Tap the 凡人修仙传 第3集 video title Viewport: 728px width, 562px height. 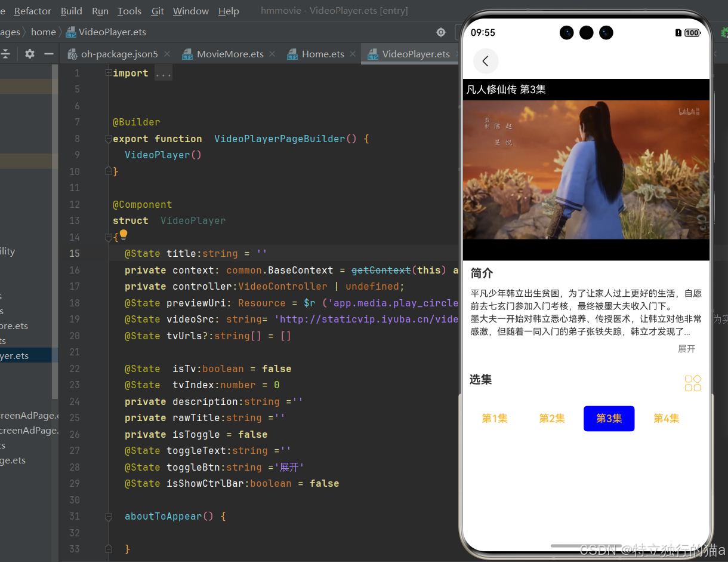pyautogui.click(x=506, y=90)
